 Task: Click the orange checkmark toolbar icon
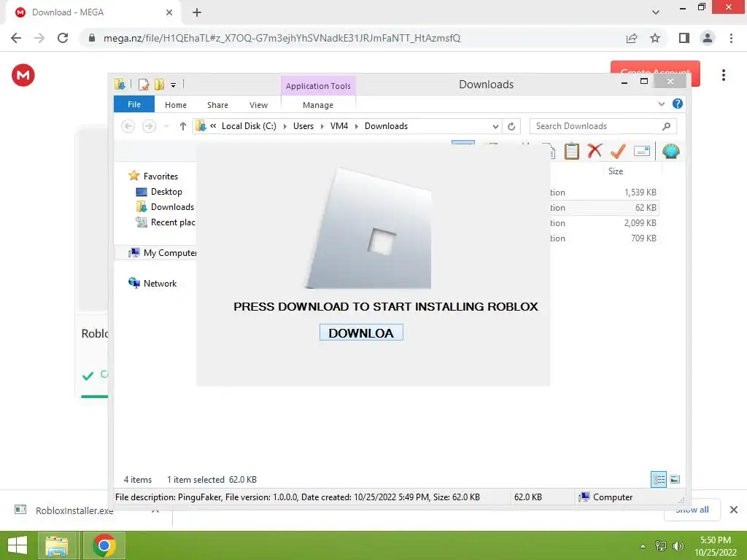tap(618, 151)
